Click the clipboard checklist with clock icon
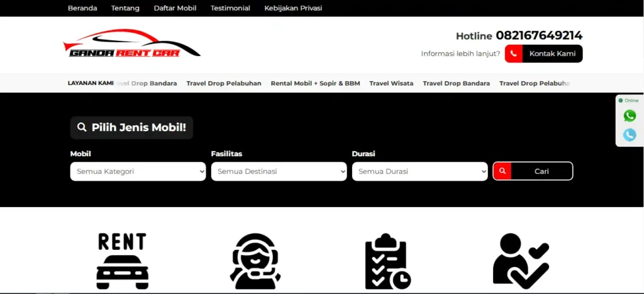 387,261
